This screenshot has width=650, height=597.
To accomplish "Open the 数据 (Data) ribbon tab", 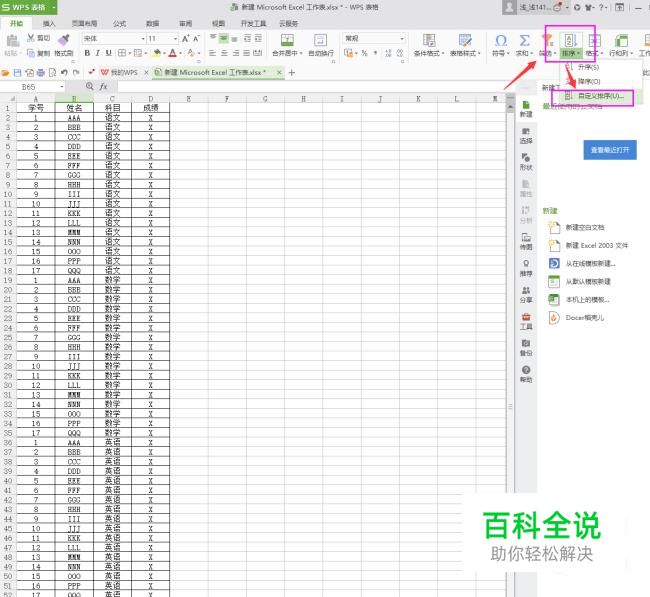I will [153, 24].
